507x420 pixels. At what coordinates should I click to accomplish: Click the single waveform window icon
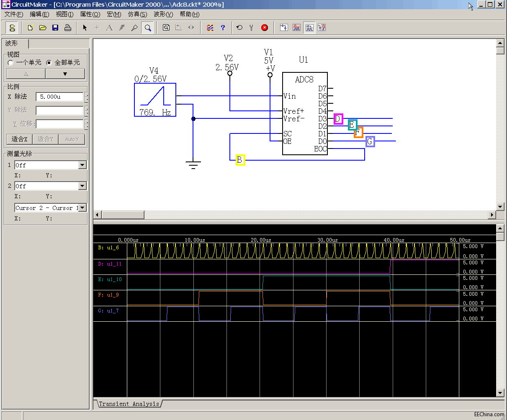point(296,28)
